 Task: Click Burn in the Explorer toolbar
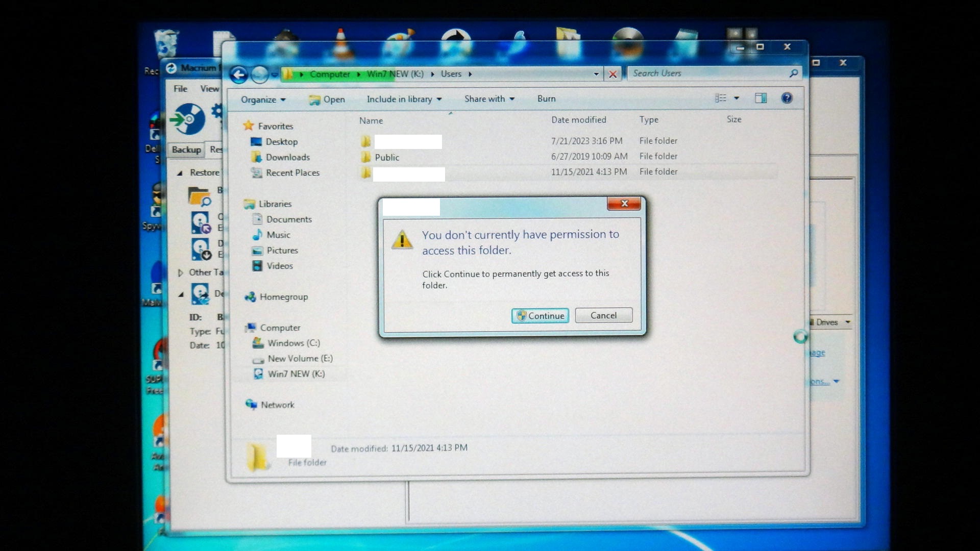pyautogui.click(x=546, y=98)
